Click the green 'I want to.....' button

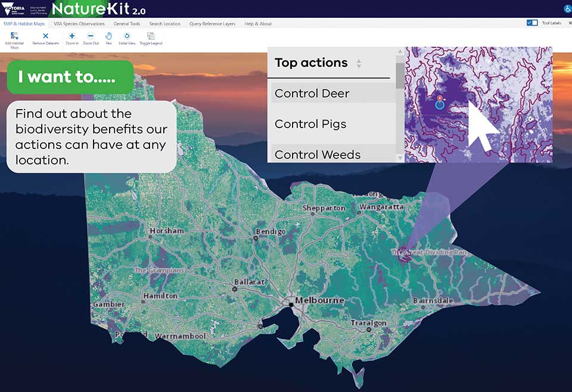point(70,77)
